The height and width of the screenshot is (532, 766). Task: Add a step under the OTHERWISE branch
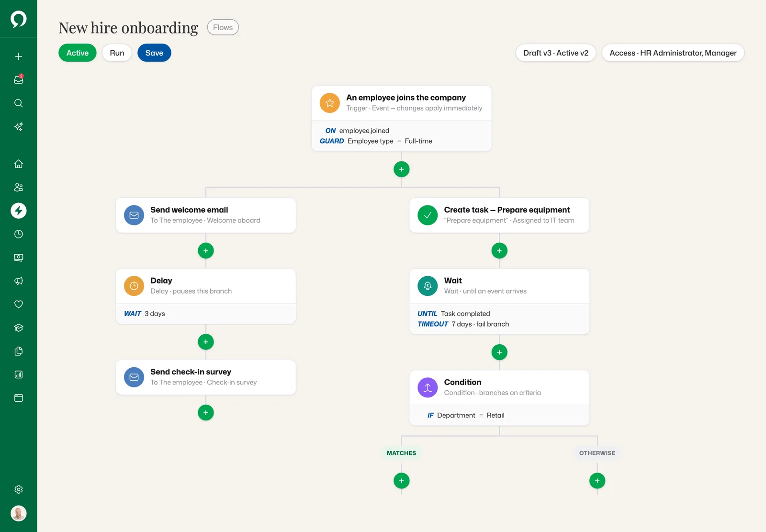coord(597,481)
